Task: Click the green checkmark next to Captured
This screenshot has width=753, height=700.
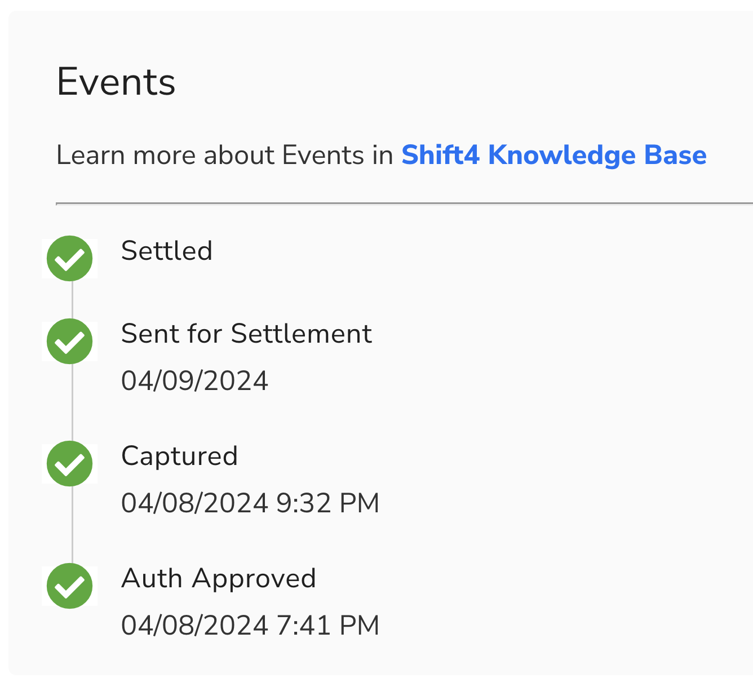Action: 69,463
